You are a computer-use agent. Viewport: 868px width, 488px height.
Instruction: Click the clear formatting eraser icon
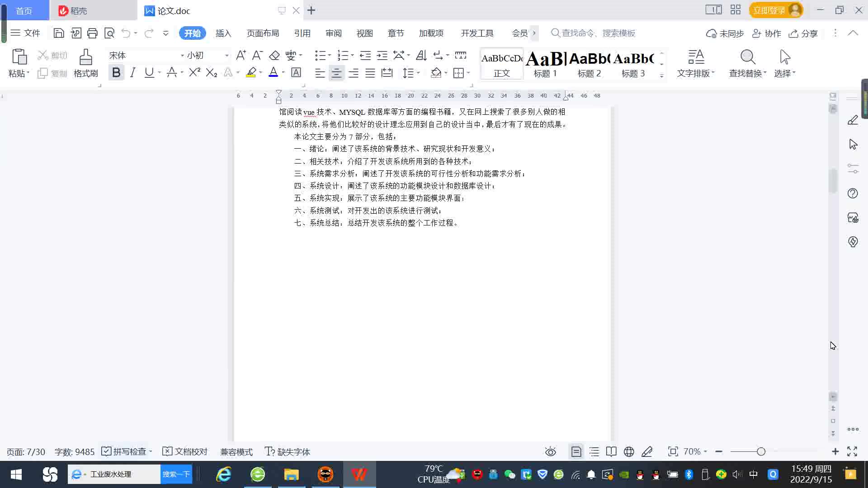274,56
